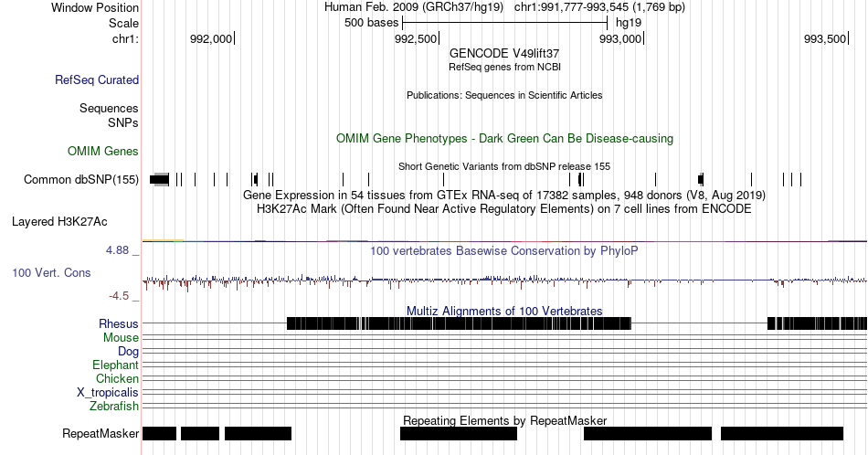This screenshot has width=868, height=455.
Task: Select the Zebrafish alignment row label
Action: coord(114,407)
